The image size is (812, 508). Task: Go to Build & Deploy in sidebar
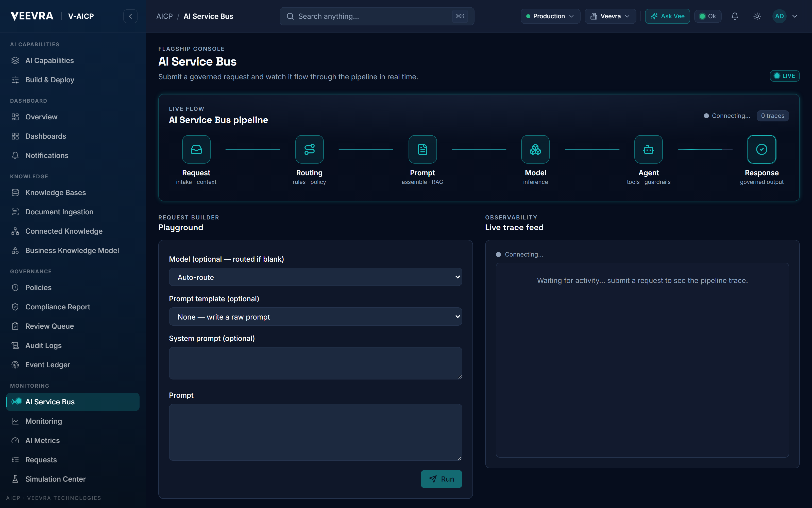[x=73, y=80]
